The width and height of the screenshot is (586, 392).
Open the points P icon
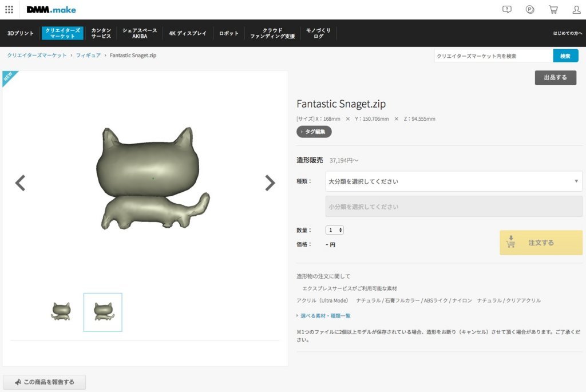coord(530,10)
